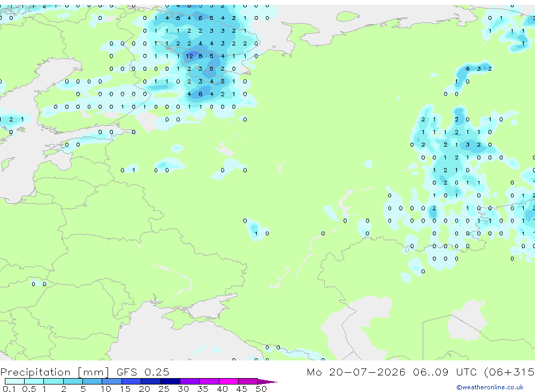Click the "GFS 0.25" model label

[143, 372]
